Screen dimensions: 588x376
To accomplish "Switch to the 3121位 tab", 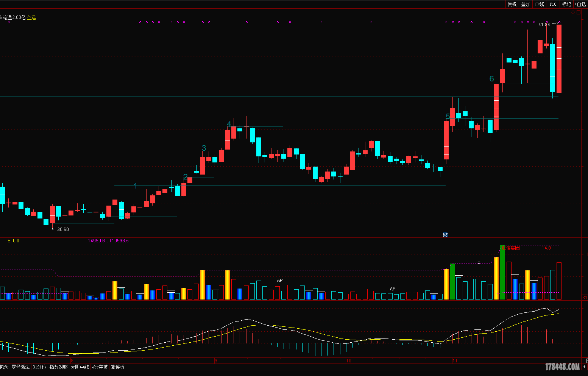I will 39,367.
